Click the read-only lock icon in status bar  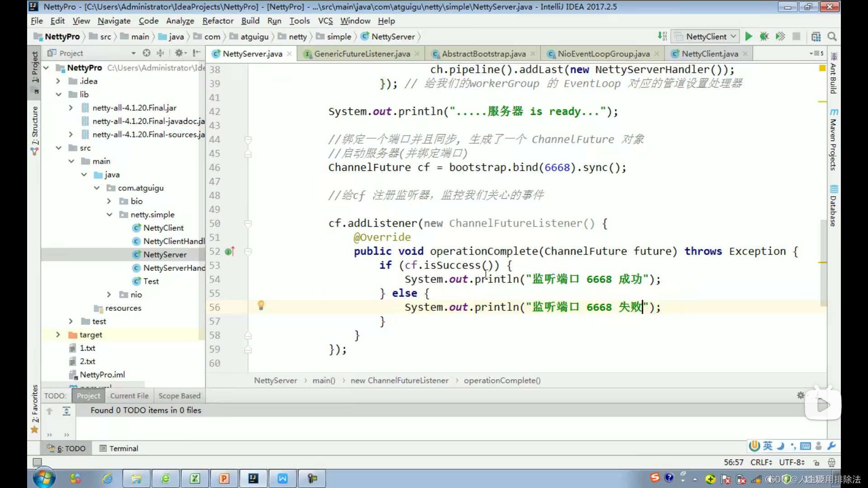click(816, 462)
